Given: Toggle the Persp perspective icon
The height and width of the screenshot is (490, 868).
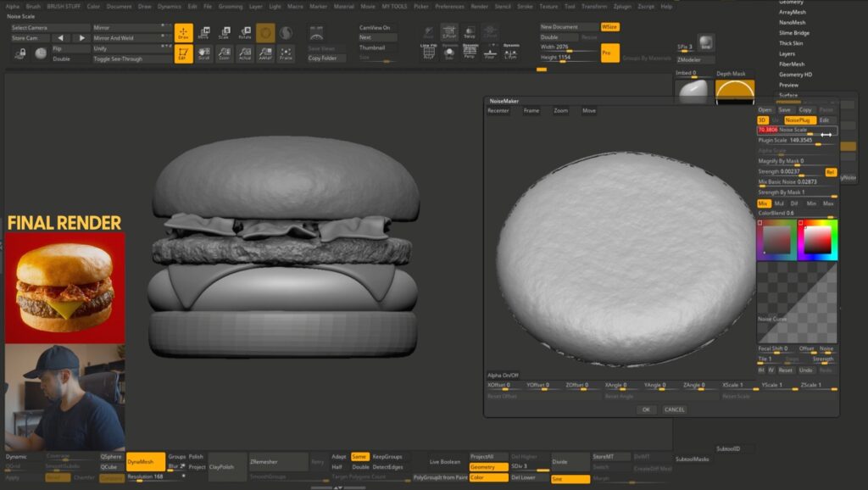Looking at the screenshot, I should [470, 52].
